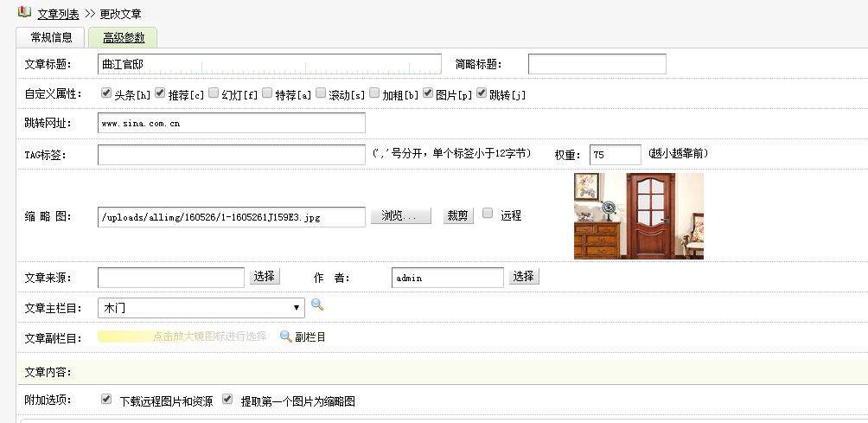Toggle the 头条[h] checkbox
This screenshot has height=423, width=868.
pyautogui.click(x=106, y=93)
